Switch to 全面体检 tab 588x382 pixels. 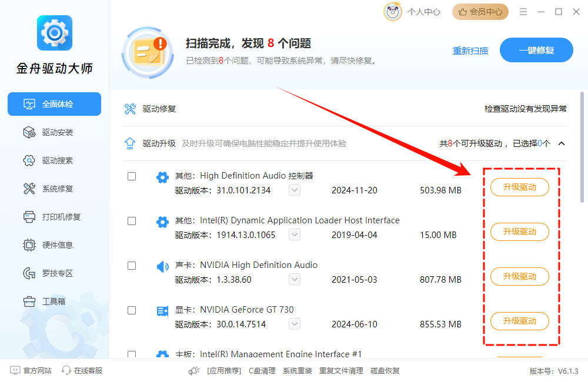(54, 104)
